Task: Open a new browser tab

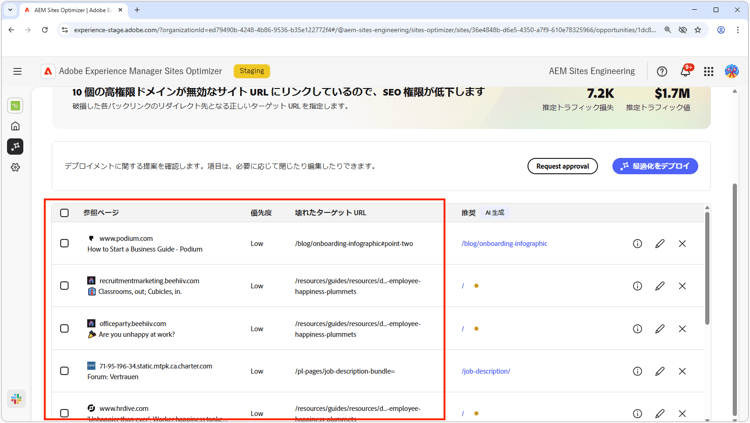Action: [137, 10]
